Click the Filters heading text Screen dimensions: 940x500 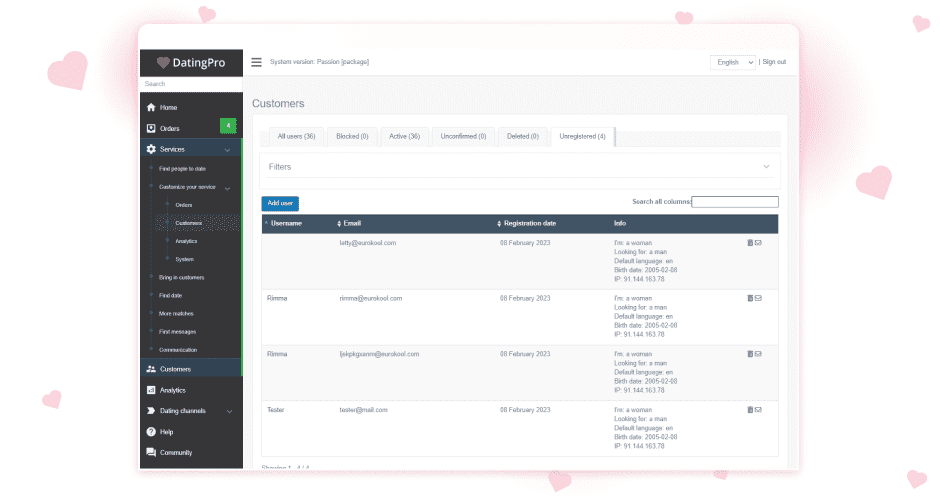[280, 167]
